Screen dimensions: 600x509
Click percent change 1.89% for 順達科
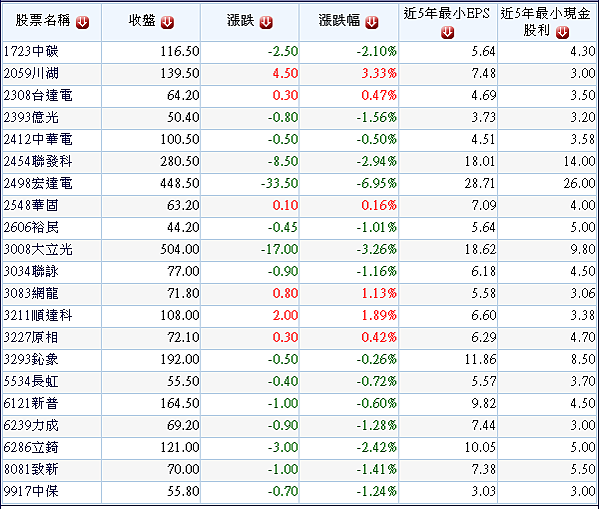tap(379, 315)
